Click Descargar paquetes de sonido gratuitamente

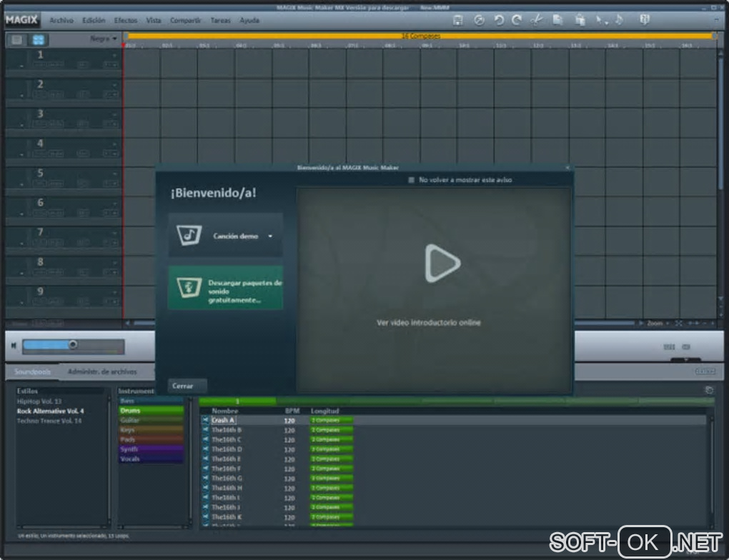pos(225,288)
